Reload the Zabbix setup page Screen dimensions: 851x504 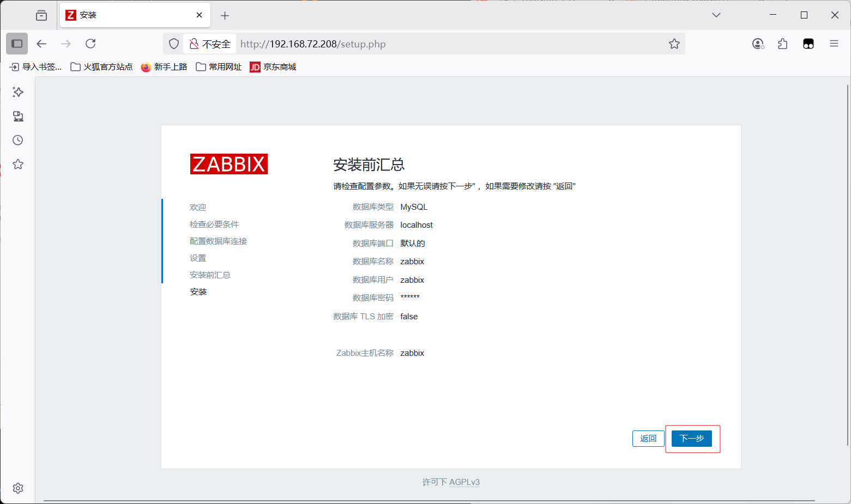coord(90,44)
